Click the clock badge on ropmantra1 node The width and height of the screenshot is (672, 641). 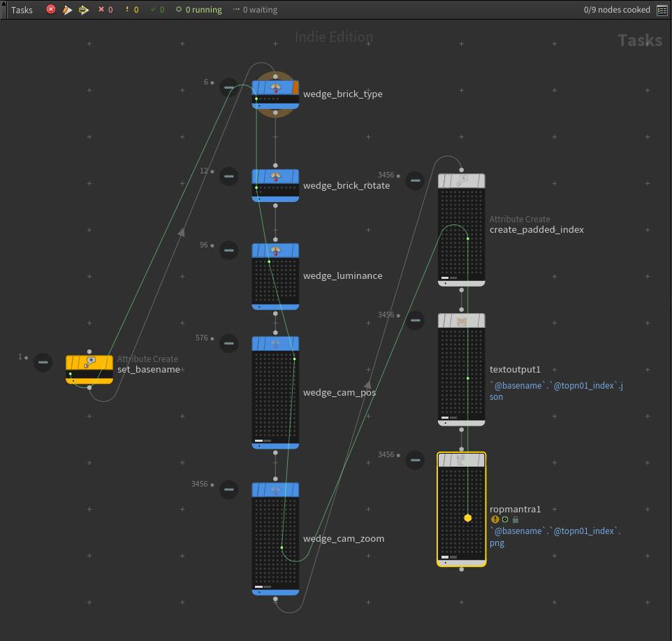pos(505,519)
